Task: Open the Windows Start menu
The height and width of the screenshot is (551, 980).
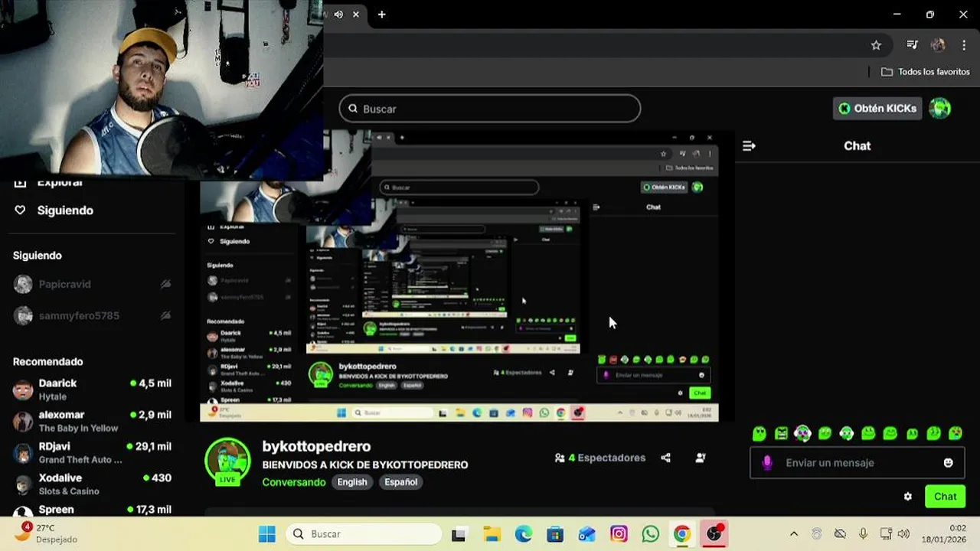Action: (x=266, y=534)
